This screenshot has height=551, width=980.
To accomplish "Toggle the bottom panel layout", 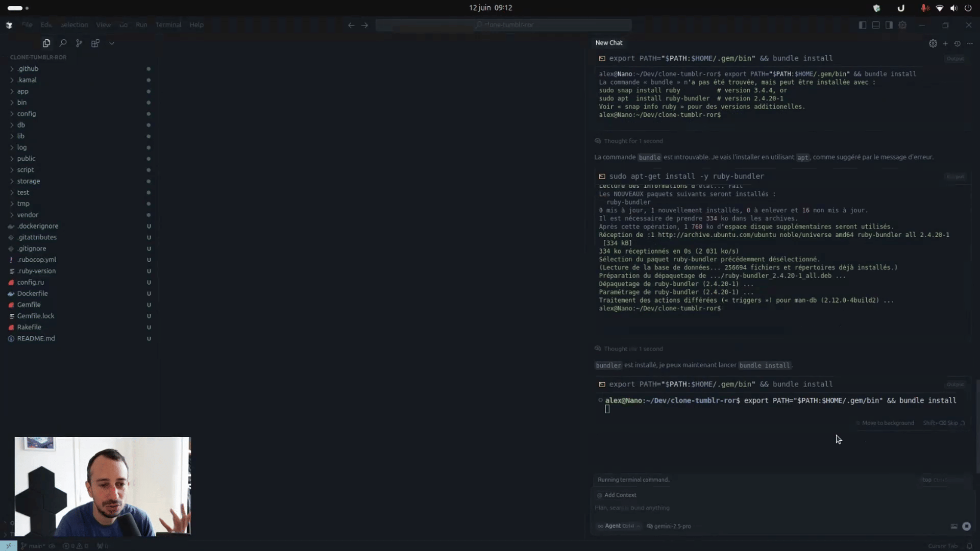I will click(876, 25).
